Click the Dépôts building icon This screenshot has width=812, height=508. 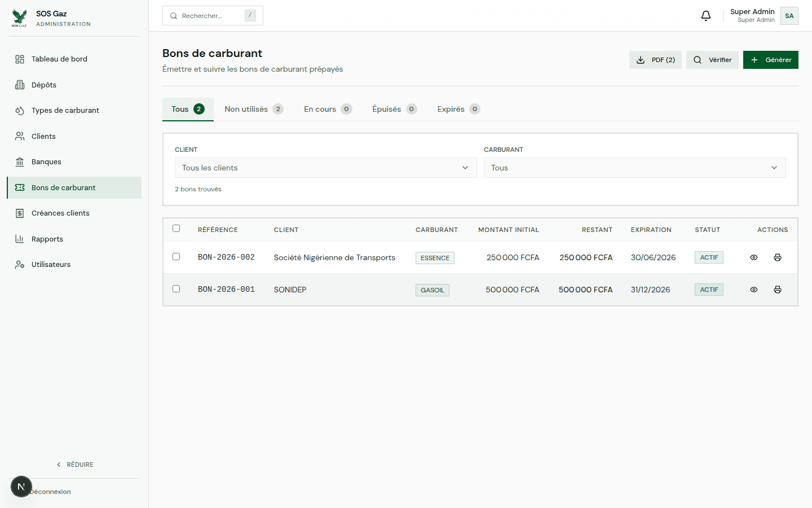(x=20, y=85)
